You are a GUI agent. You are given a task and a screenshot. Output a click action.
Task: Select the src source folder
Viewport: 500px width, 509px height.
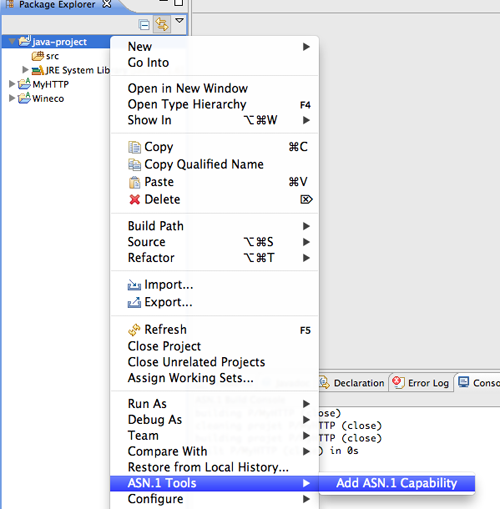pos(45,56)
